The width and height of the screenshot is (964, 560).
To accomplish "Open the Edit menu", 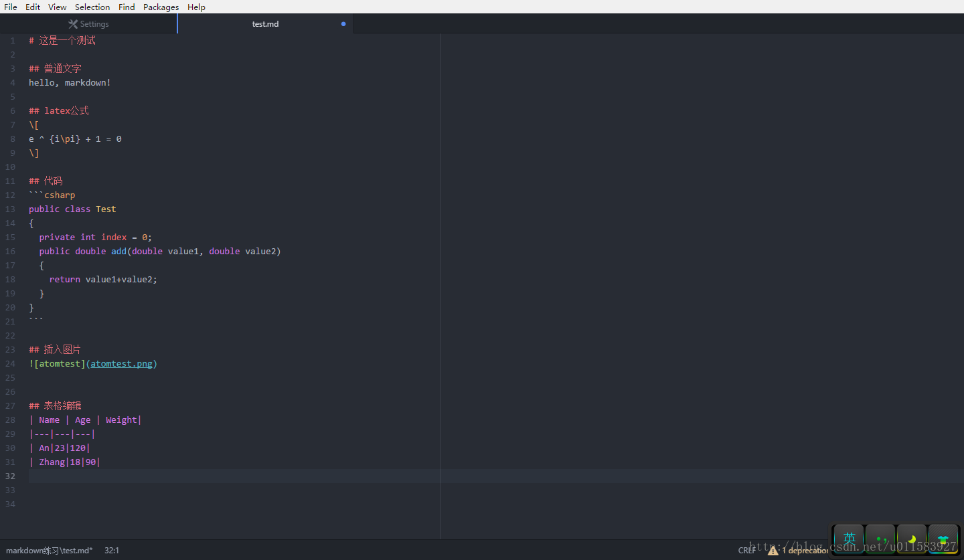I will tap(33, 7).
